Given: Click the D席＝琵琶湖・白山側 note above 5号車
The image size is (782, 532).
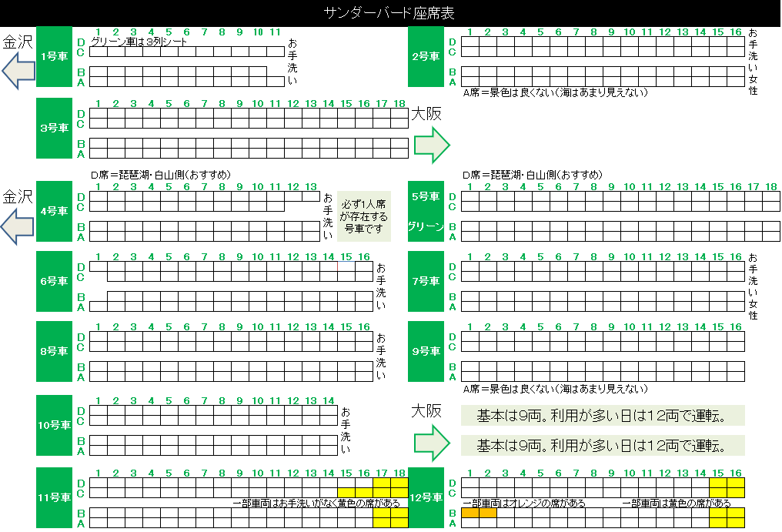Looking at the screenshot, I should 532,176.
